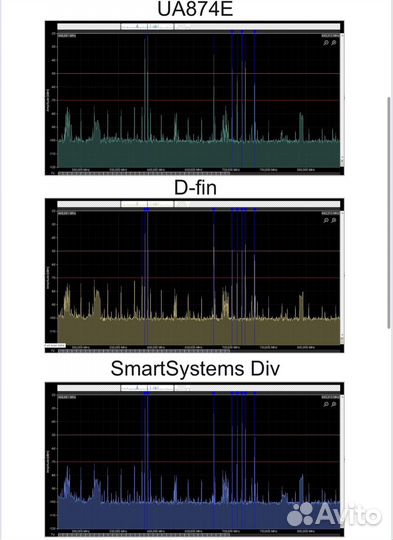This screenshot has width=393, height=540.
Task: Zoom out on the SmartSystems Div spectrum plot
Action: [x=333, y=404]
